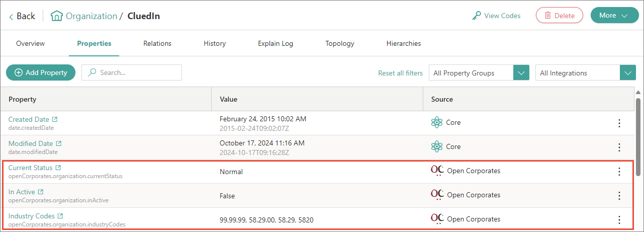The image size is (644, 232).
Task: Switch to the Explain Log tab
Action: [x=275, y=44]
